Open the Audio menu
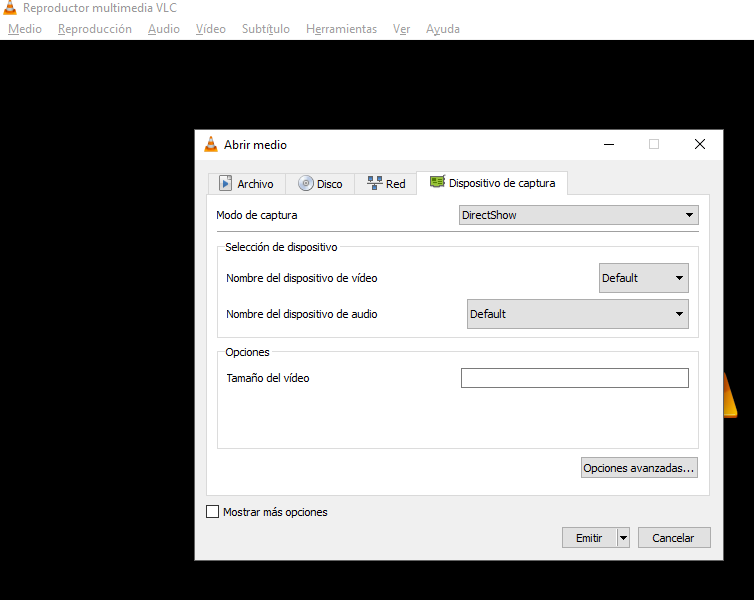The image size is (754, 600). coord(163,29)
